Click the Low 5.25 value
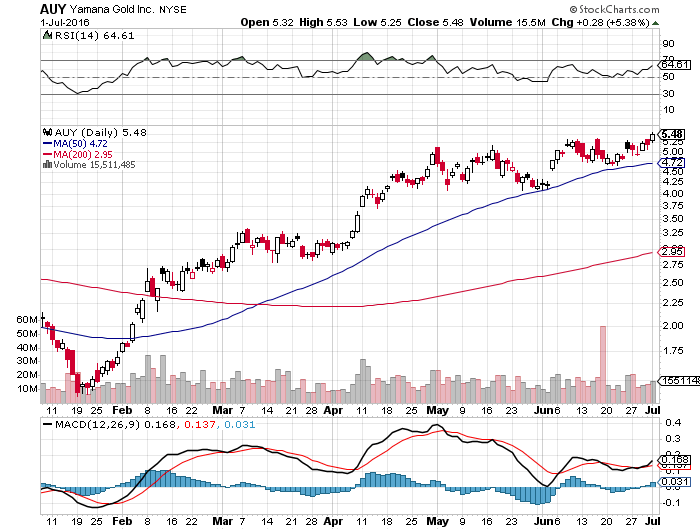This screenshot has width=700, height=530. click(377, 22)
